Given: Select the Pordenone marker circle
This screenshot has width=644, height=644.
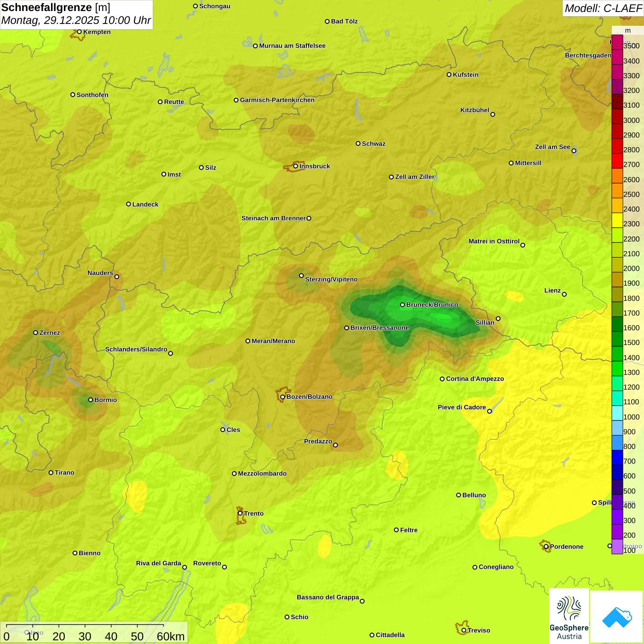Looking at the screenshot, I should point(546,546).
